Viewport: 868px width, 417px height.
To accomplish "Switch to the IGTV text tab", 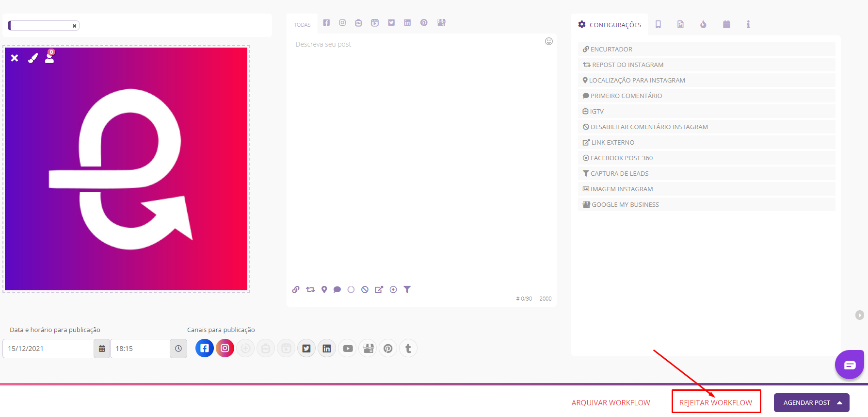I will [358, 23].
